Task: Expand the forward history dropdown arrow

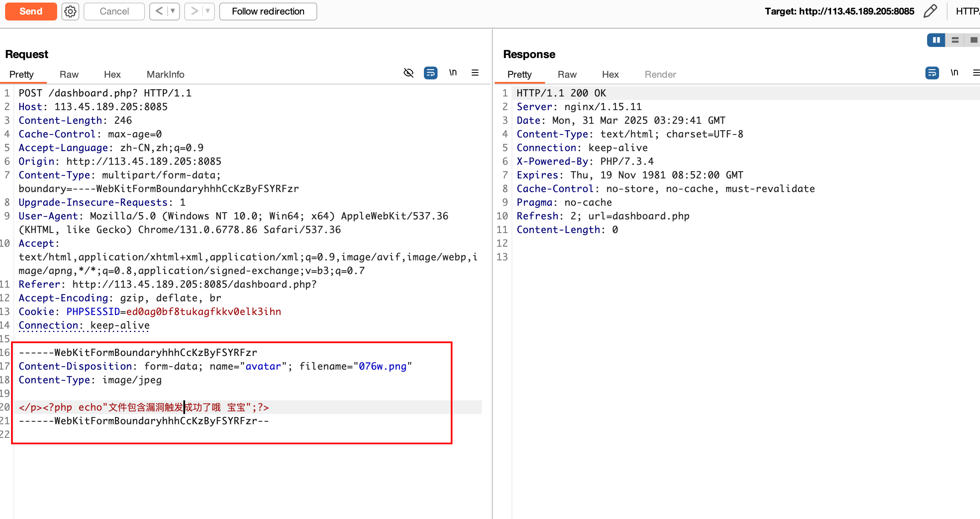Action: click(208, 11)
